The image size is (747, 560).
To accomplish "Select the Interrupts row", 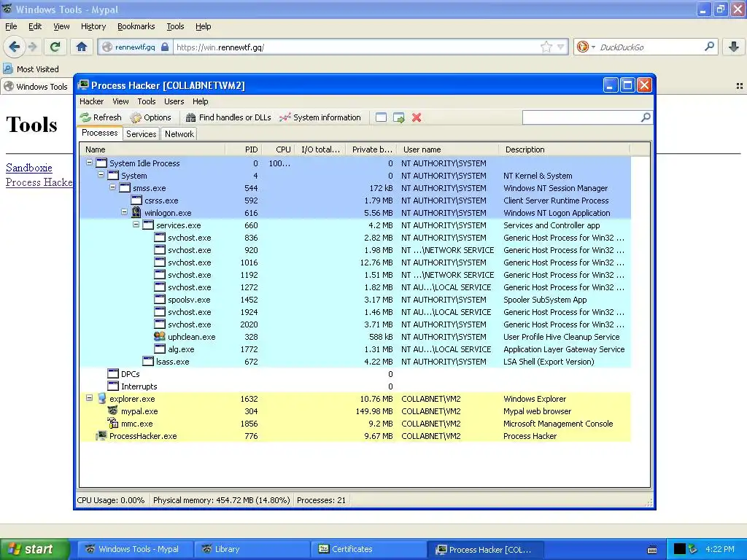I will pyautogui.click(x=355, y=386).
